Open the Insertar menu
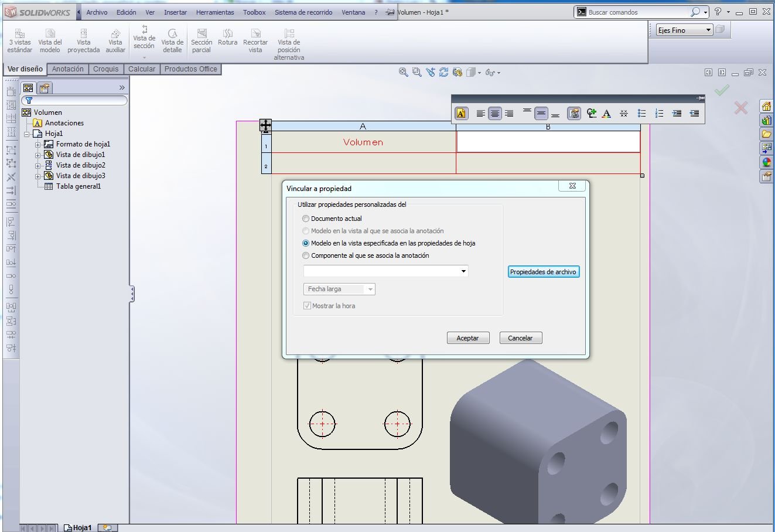 (x=175, y=12)
